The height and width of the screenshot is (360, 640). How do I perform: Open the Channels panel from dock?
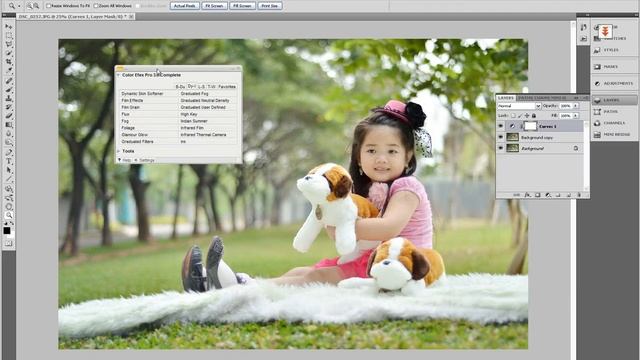click(614, 123)
